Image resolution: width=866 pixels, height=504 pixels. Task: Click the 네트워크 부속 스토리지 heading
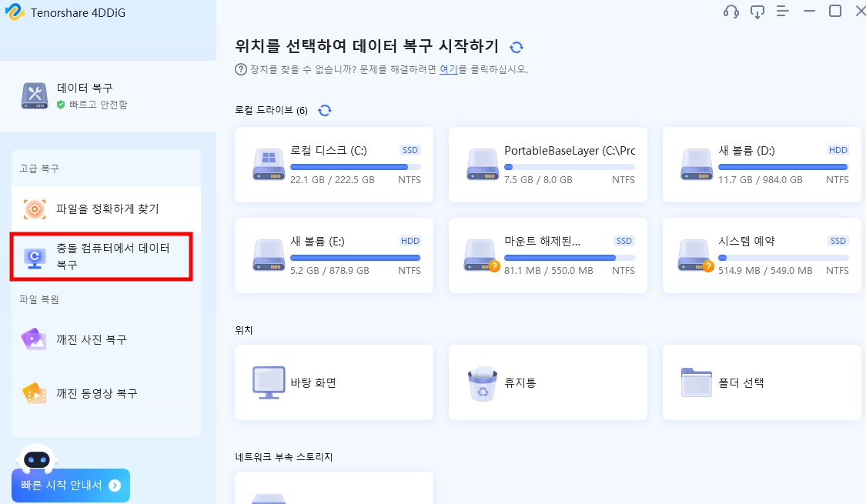284,457
